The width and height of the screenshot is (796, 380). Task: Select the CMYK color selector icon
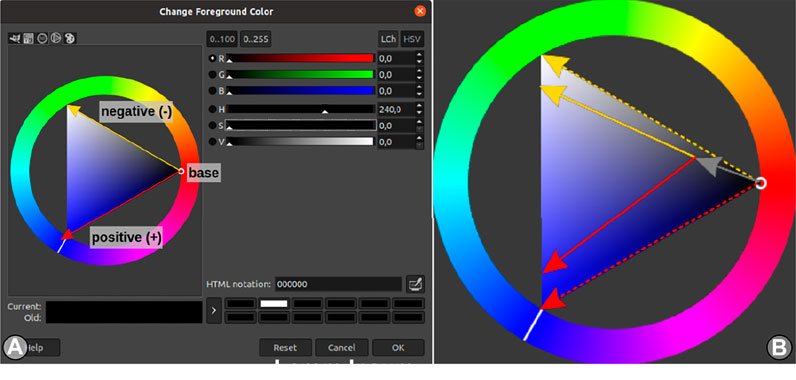pyautogui.click(x=28, y=38)
